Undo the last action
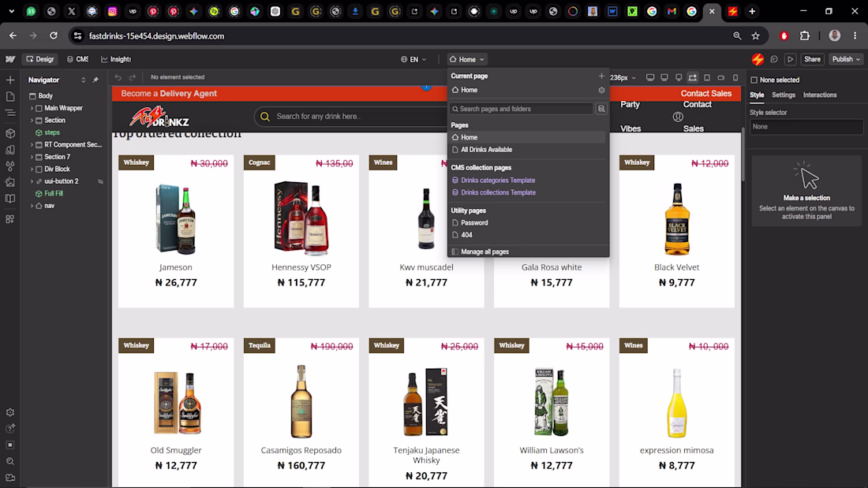The image size is (868, 488). tap(118, 77)
